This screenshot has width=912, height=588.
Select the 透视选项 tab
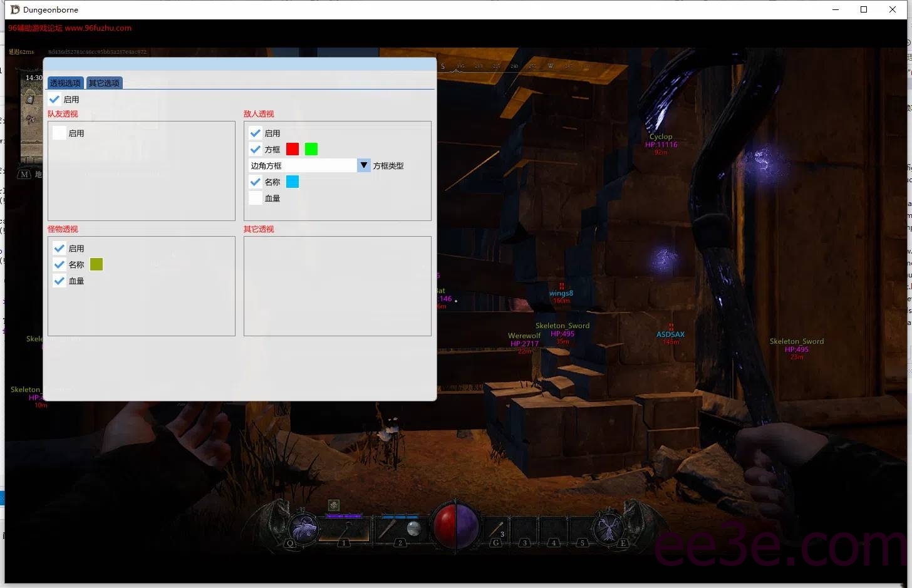point(65,82)
